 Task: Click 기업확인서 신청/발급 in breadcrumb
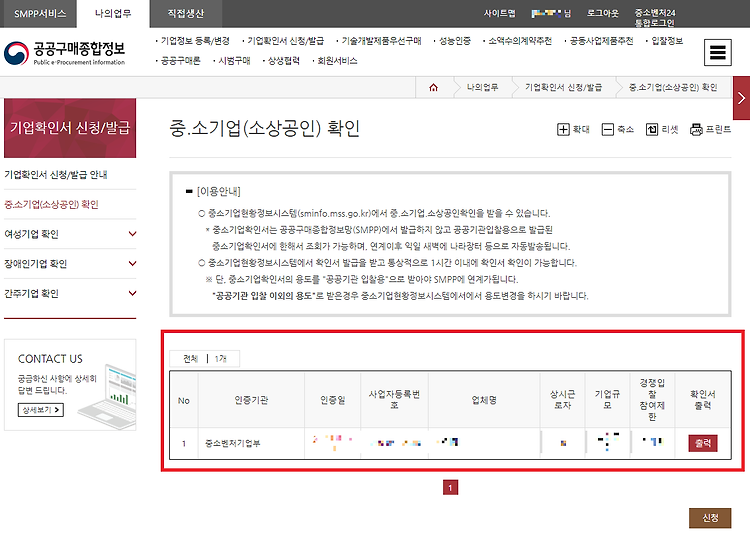(563, 88)
